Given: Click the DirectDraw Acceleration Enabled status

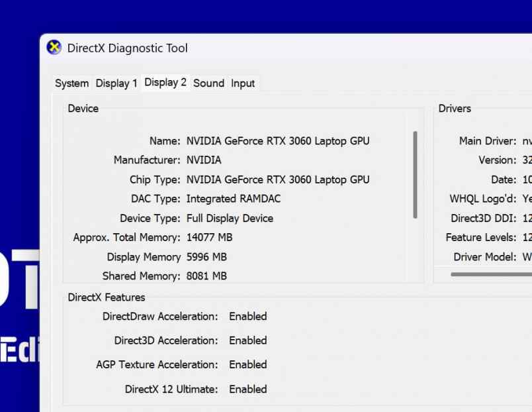Looking at the screenshot, I should tap(248, 317).
